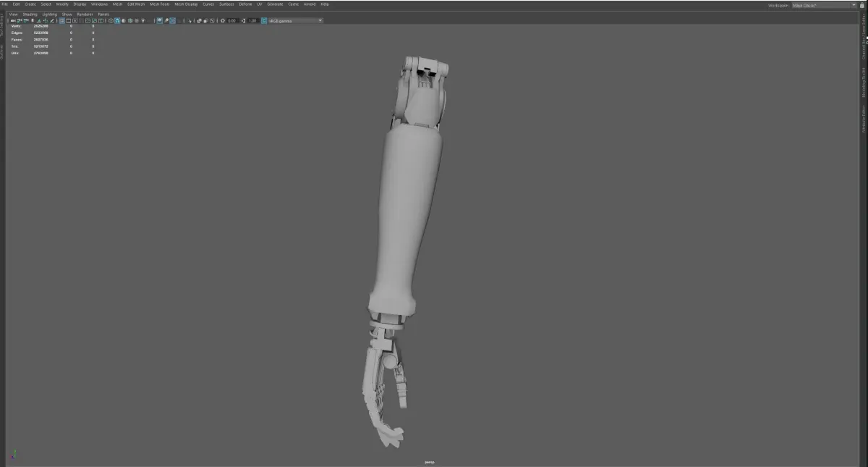Expand the Outliner side tab
The image size is (868, 467).
click(x=2, y=51)
